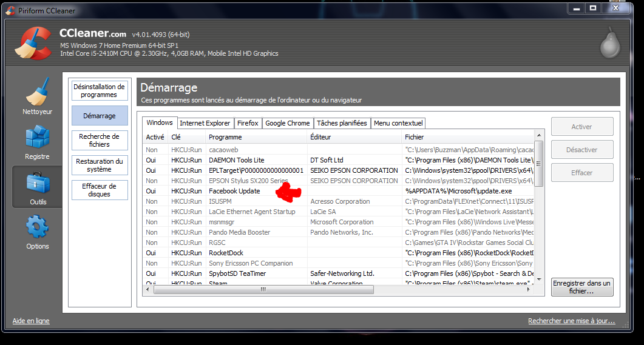The width and height of the screenshot is (644, 345).
Task: Select the Outils toolbox section
Action: point(38,187)
